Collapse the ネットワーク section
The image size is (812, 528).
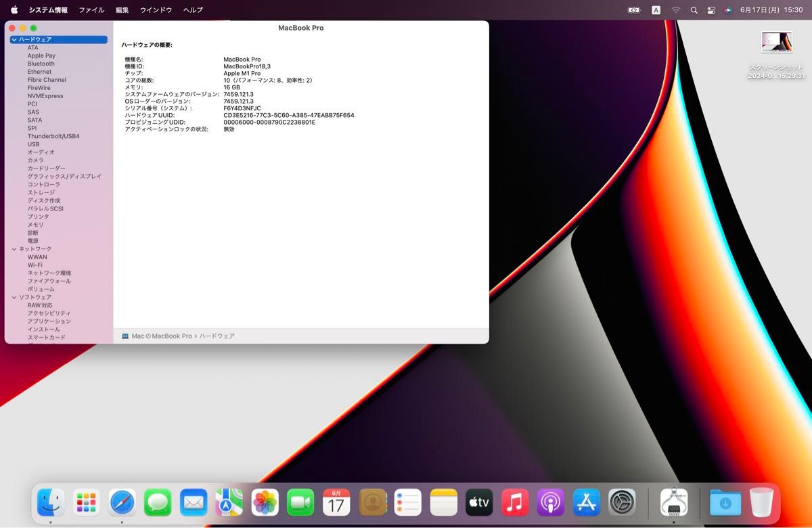pos(14,249)
